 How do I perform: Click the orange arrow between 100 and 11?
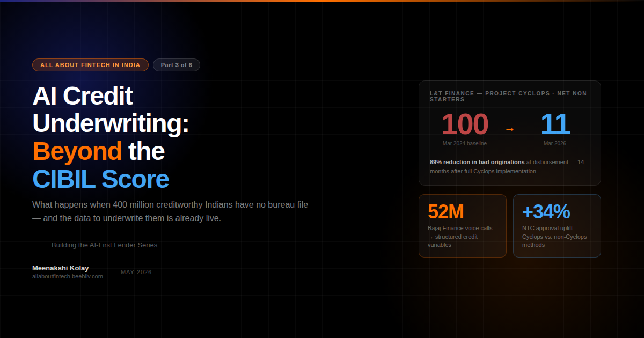[510, 129]
